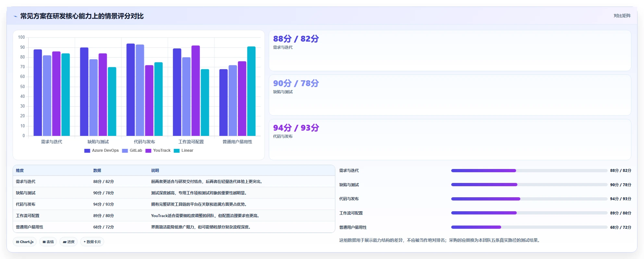
Task: Click the 代码与发布 progress bar
Action: click(x=529, y=199)
